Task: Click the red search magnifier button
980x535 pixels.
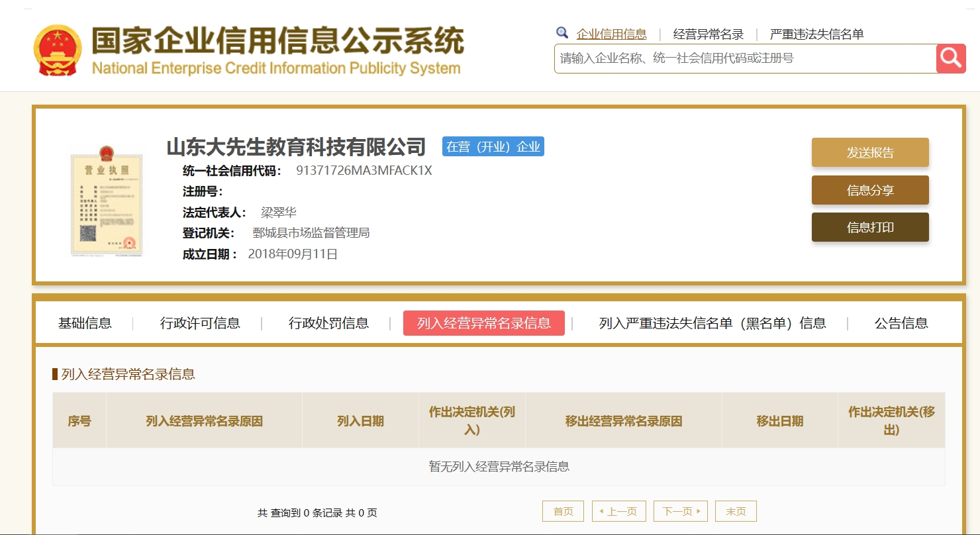Action: click(x=951, y=58)
